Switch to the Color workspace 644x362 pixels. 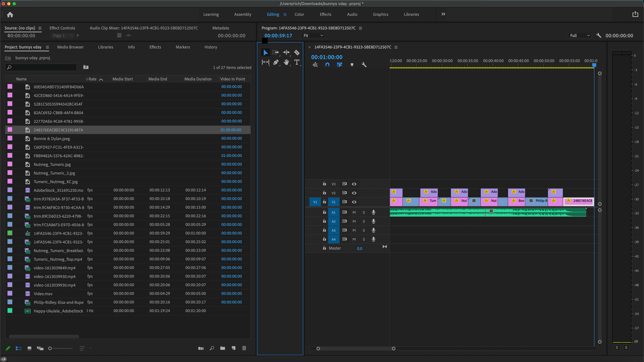tap(299, 14)
